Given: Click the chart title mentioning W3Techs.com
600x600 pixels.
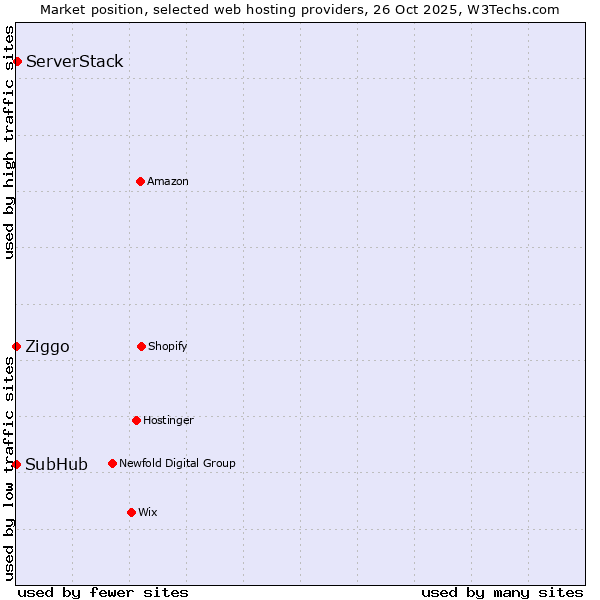Looking at the screenshot, I should click(300, 9).
